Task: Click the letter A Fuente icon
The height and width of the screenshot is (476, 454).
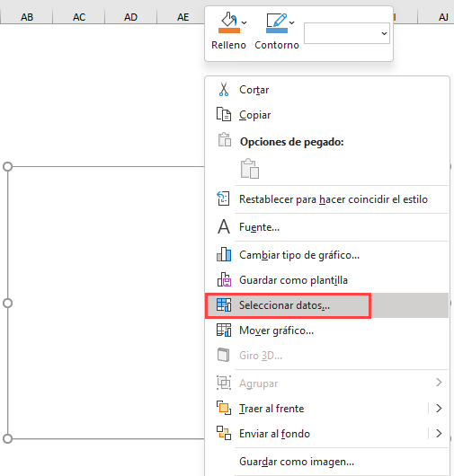Action: 224,226
